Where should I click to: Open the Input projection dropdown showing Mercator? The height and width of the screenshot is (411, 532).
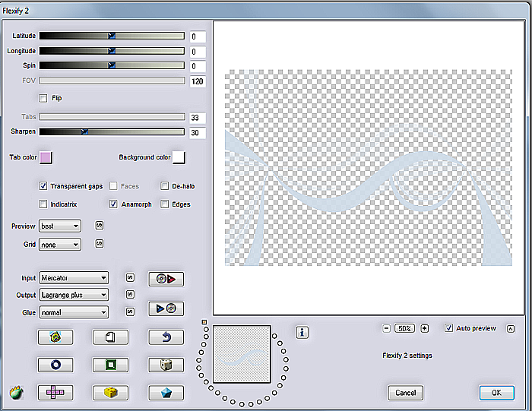(74, 278)
